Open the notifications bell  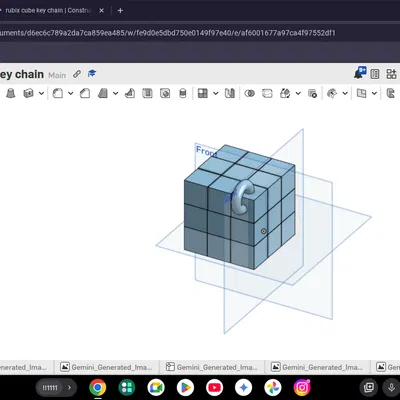pyautogui.click(x=359, y=73)
